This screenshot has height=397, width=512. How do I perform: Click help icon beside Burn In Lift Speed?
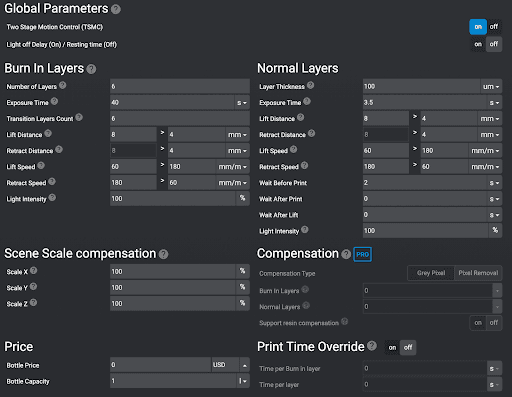[x=41, y=165]
